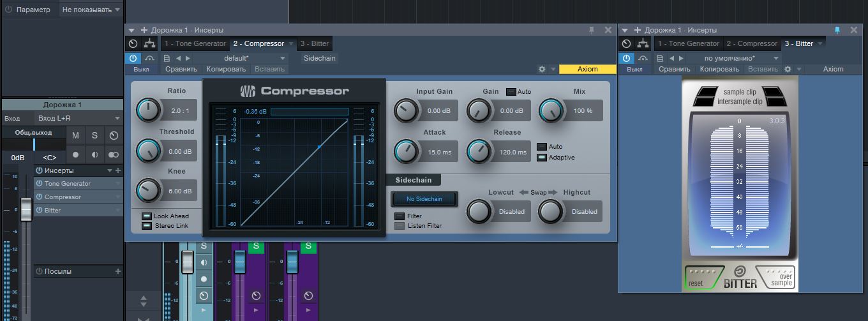Click Копировать in Bitter window
This screenshot has height=321, width=868.
click(x=719, y=69)
